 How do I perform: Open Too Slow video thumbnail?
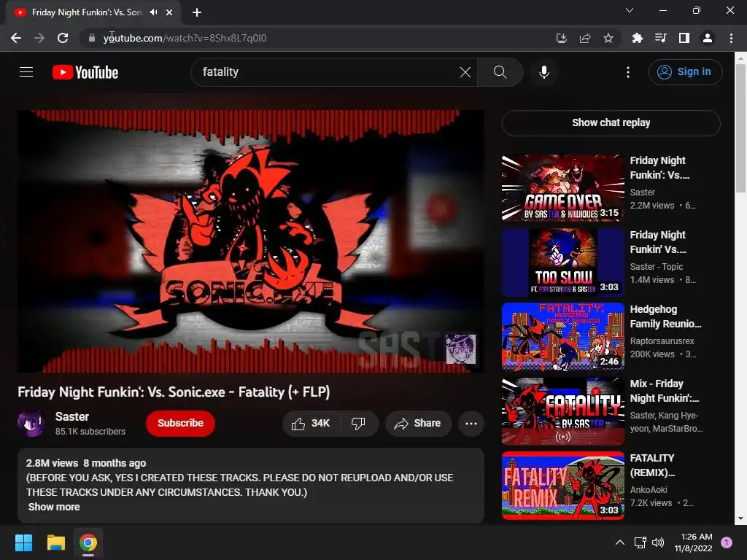click(562, 262)
